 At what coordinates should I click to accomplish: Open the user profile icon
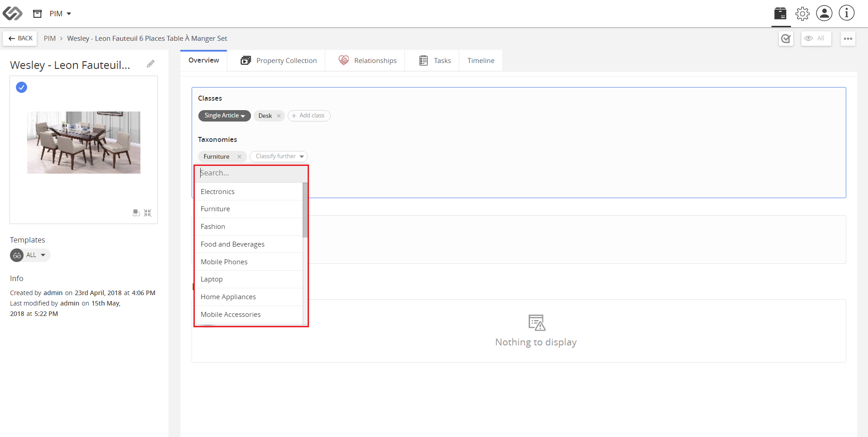(824, 13)
